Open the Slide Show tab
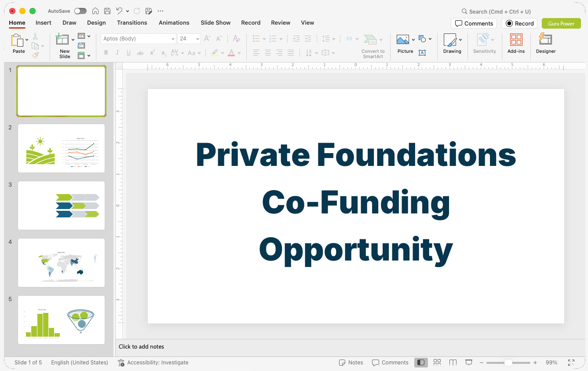This screenshot has width=588, height=371. pyautogui.click(x=215, y=22)
